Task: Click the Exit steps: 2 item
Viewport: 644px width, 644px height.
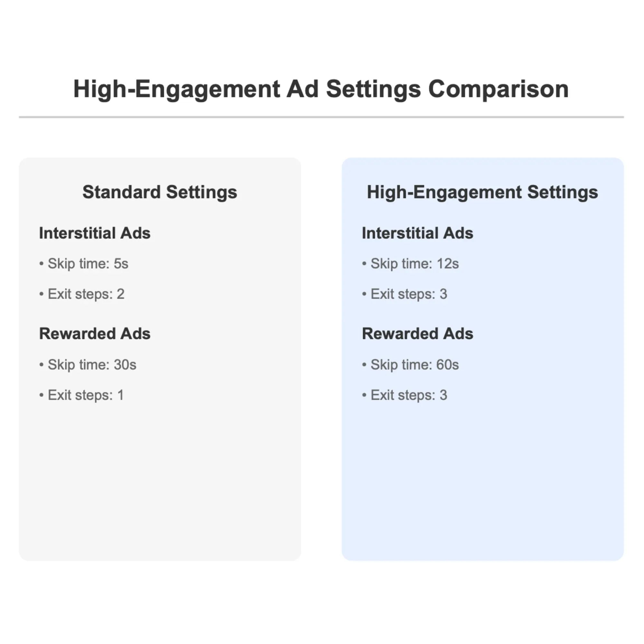Action: tap(82, 294)
